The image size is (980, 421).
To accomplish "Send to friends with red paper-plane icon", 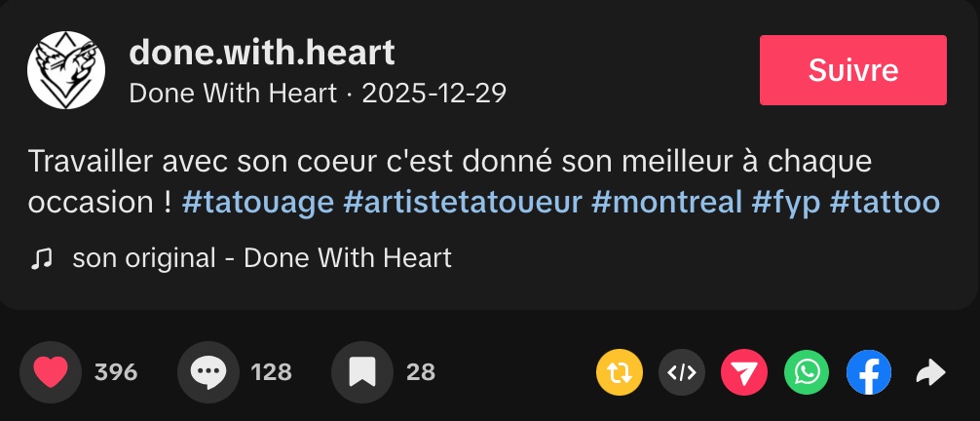I will 744,372.
